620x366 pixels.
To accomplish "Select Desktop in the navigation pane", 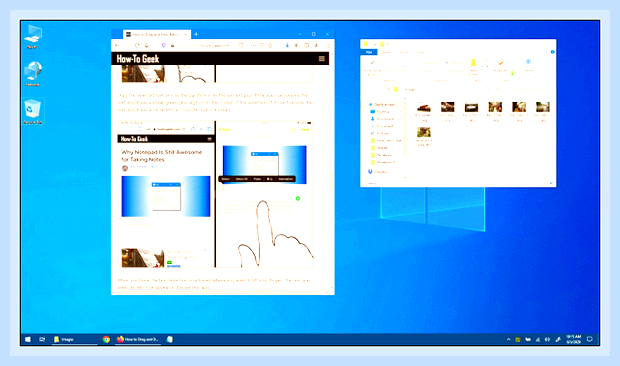I will [382, 112].
